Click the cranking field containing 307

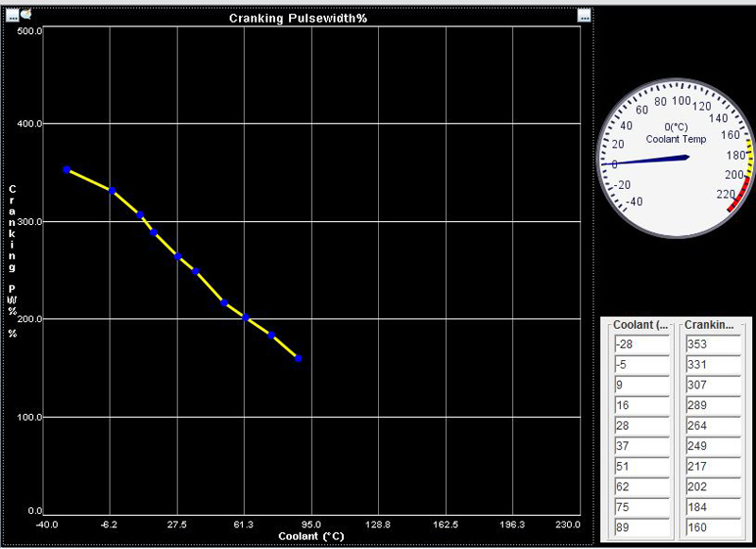pyautogui.click(x=711, y=385)
